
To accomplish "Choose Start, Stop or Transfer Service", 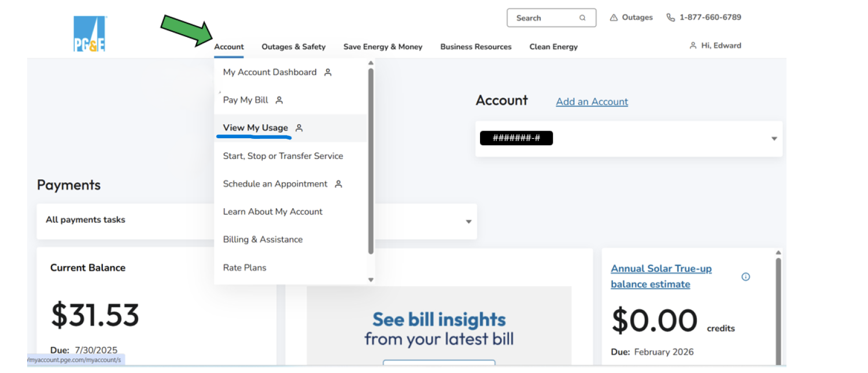I will [290, 156].
